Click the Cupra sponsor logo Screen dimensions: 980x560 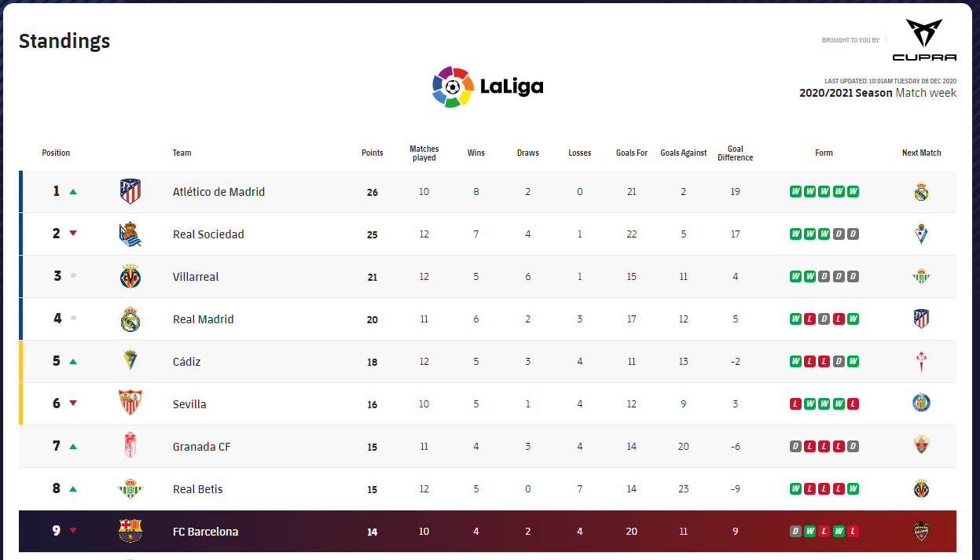point(924,41)
